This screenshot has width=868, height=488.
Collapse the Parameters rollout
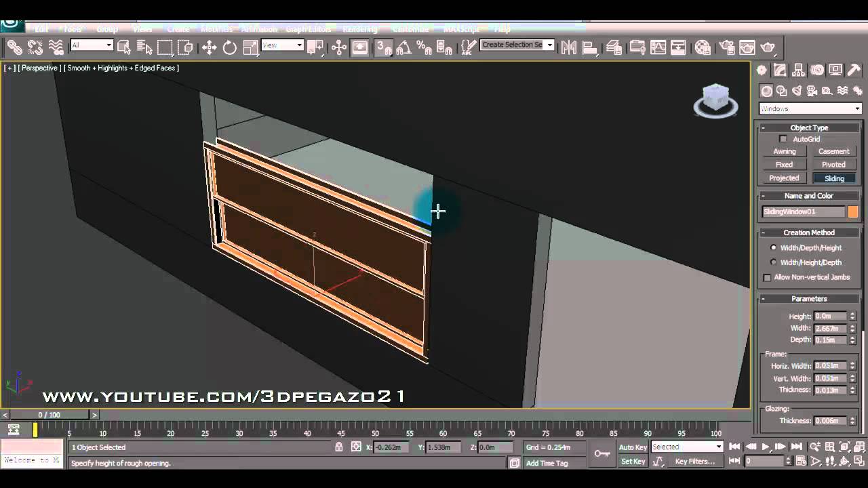point(808,298)
